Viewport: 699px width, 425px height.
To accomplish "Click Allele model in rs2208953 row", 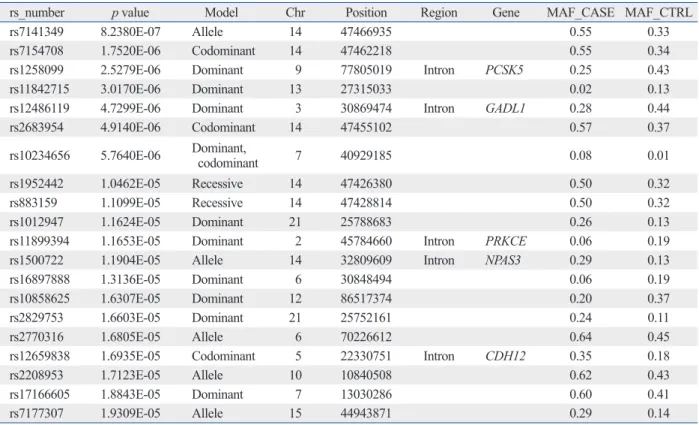I will click(207, 375).
